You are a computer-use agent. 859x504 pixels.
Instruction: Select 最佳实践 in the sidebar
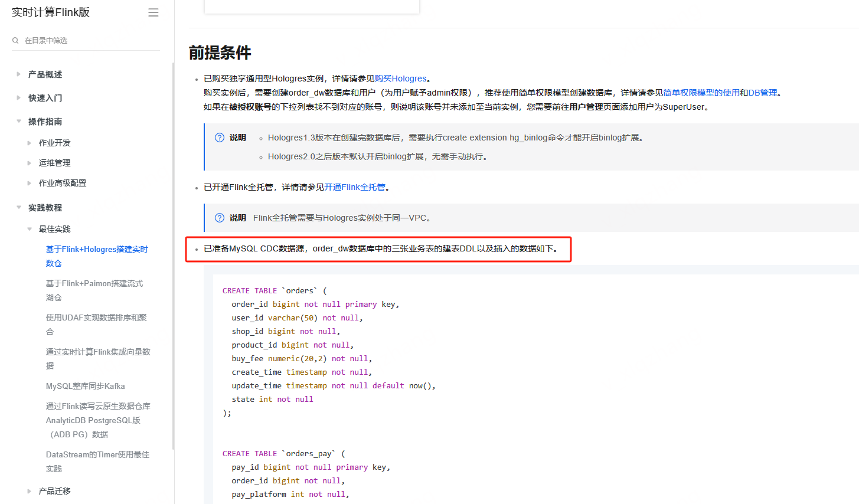(55, 229)
